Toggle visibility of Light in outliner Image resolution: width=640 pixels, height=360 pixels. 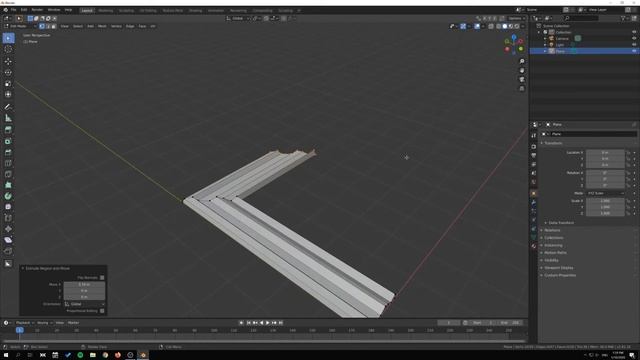pyautogui.click(x=634, y=44)
